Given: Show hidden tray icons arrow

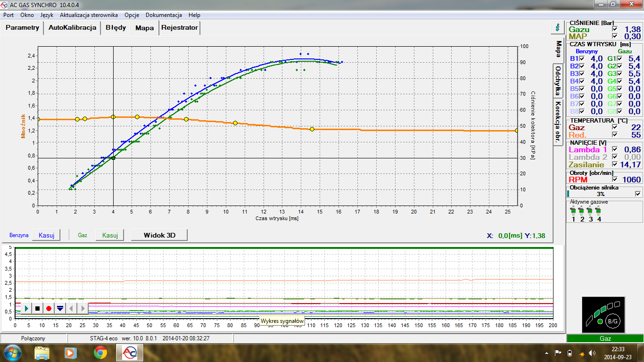Looking at the screenshot, I should coord(547,353).
